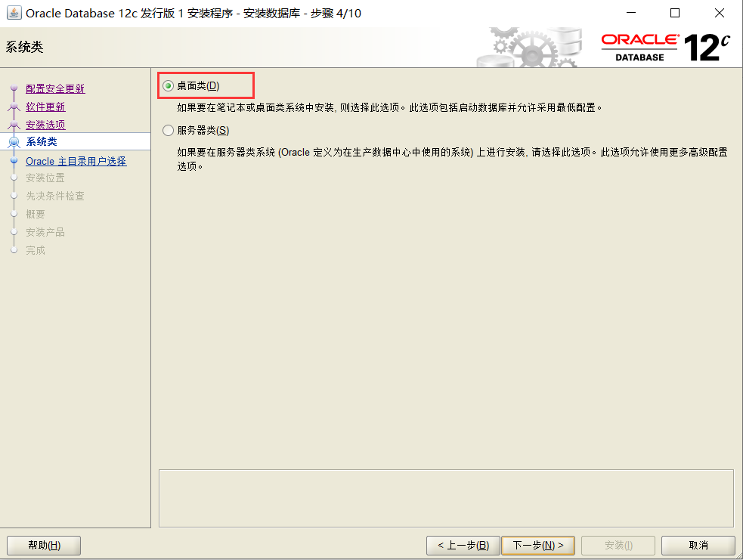This screenshot has width=743, height=560.
Task: Go to the 软件更新 step
Action: pos(45,107)
